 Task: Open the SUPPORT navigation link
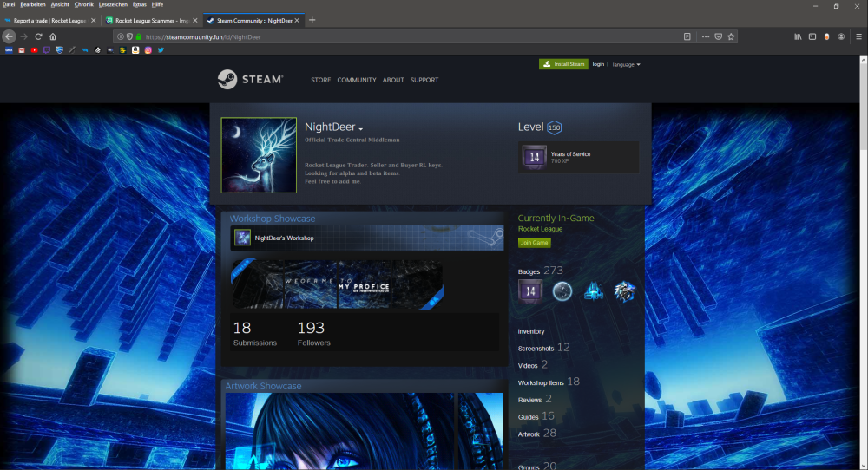[424, 80]
